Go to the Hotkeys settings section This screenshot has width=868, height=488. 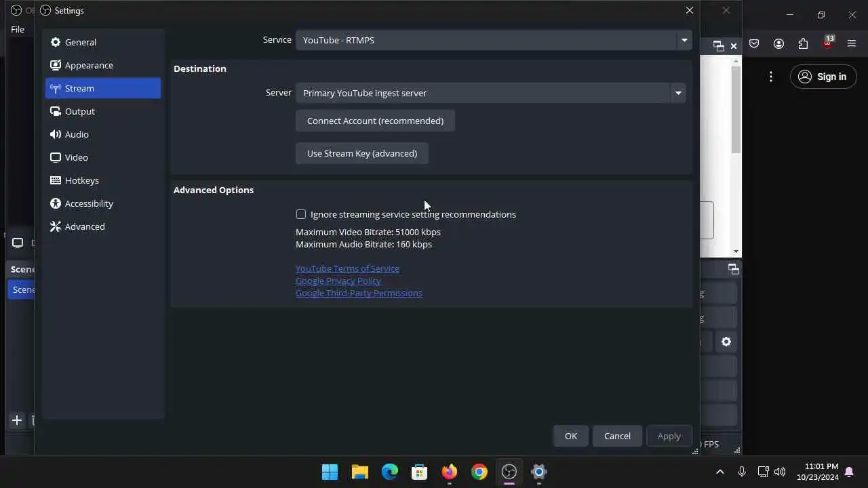pyautogui.click(x=103, y=180)
